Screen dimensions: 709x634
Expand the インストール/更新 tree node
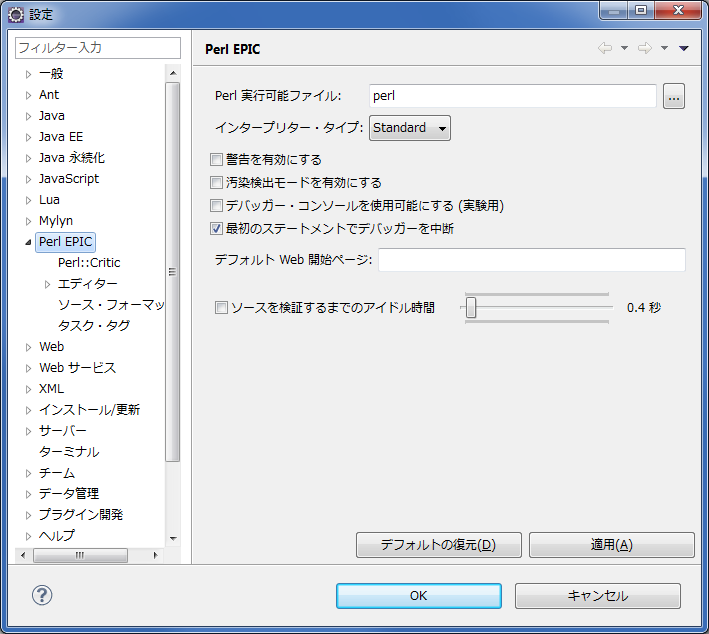(28, 411)
